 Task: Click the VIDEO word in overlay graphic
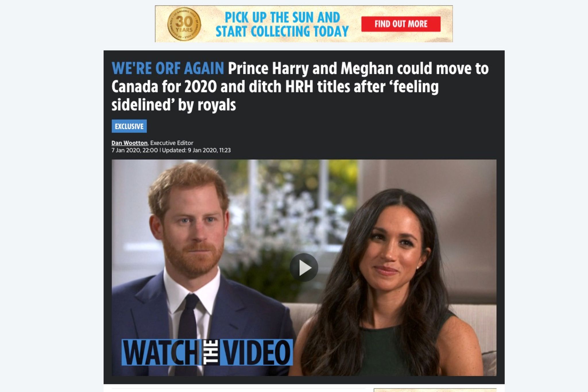tap(256, 352)
